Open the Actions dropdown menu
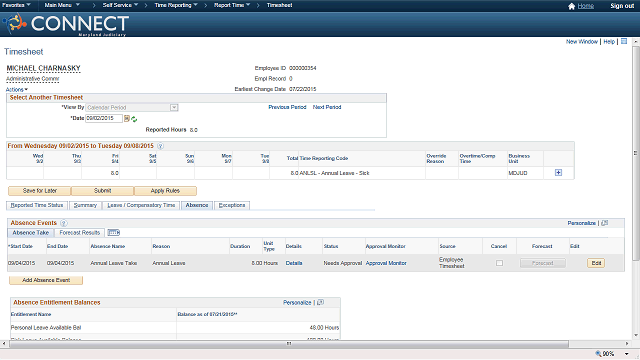 pyautogui.click(x=17, y=89)
